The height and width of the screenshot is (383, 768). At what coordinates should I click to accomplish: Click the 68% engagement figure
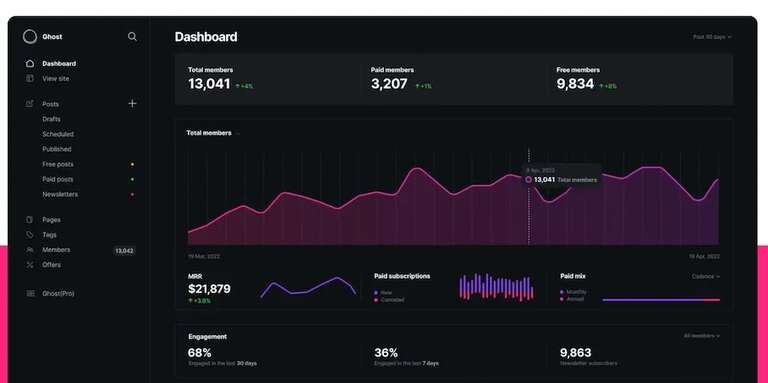click(199, 353)
